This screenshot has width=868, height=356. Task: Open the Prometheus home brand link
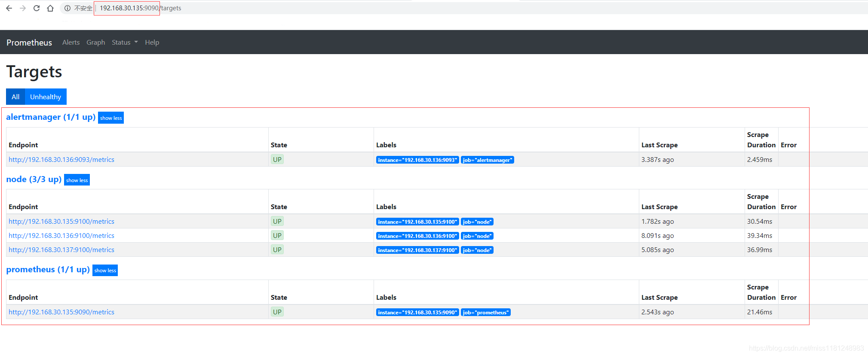pos(29,43)
